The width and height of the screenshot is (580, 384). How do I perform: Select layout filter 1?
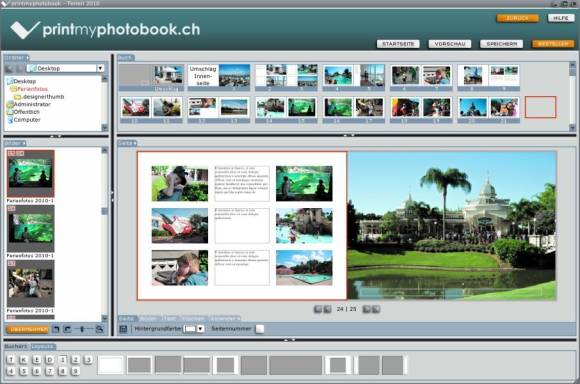click(x=63, y=360)
